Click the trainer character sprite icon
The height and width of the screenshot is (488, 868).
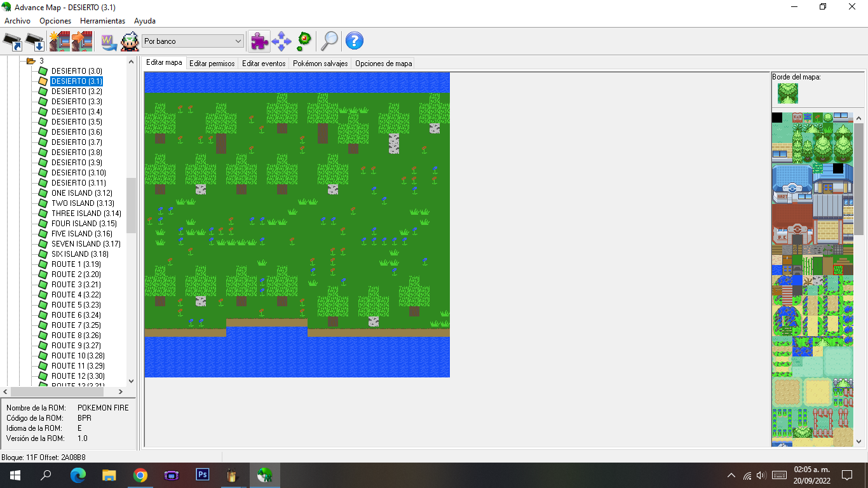[x=130, y=41]
